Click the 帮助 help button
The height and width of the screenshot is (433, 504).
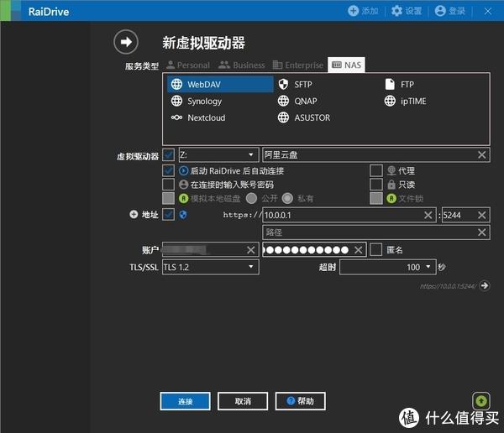[300, 401]
